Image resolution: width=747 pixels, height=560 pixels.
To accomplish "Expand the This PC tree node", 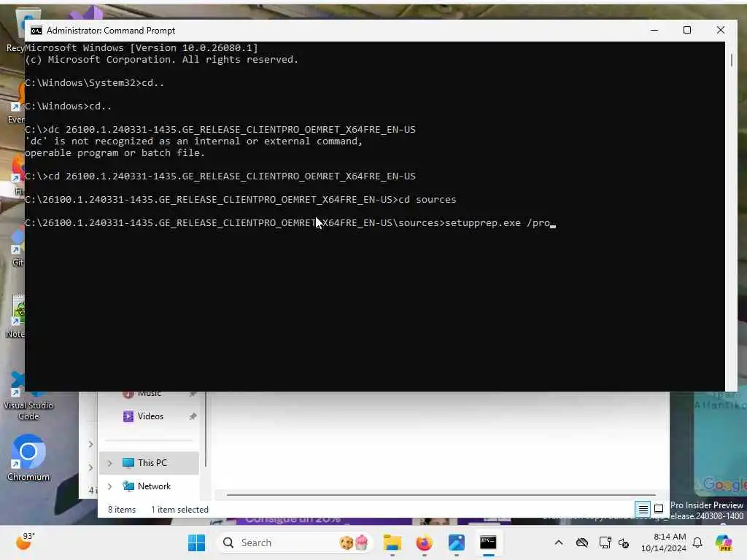I will coord(110,463).
